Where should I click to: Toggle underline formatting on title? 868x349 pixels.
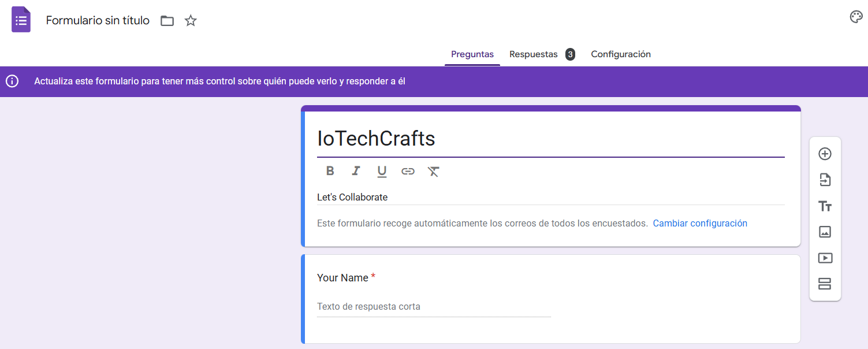click(x=382, y=171)
